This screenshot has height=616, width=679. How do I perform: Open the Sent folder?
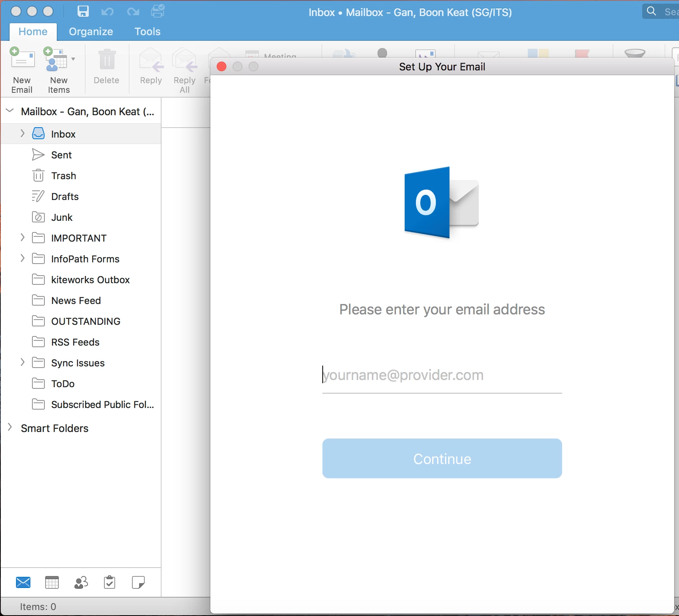coord(81,155)
